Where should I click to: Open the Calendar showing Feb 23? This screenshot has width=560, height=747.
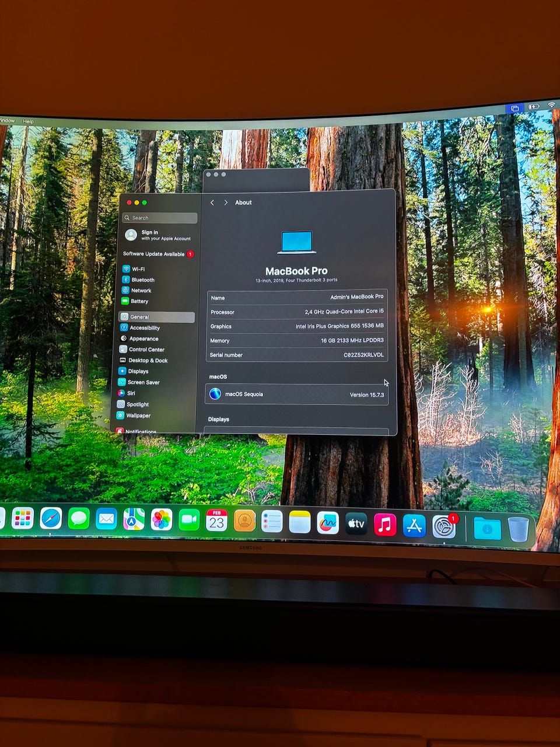[216, 521]
